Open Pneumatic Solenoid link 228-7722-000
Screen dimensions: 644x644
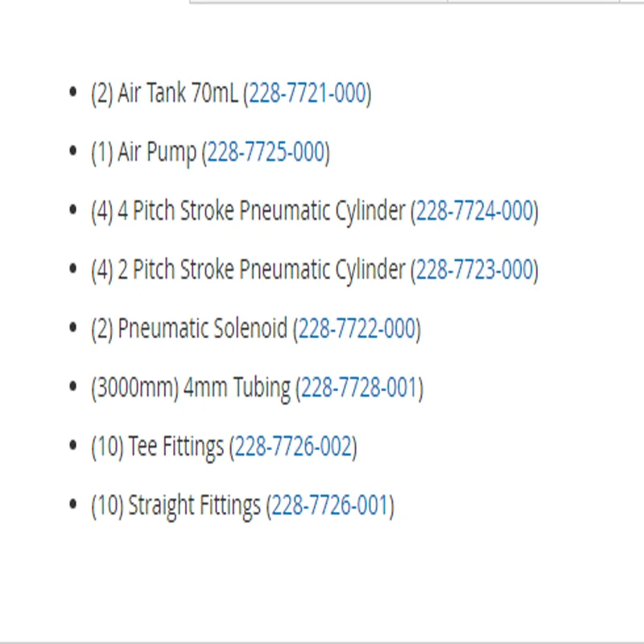(357, 329)
